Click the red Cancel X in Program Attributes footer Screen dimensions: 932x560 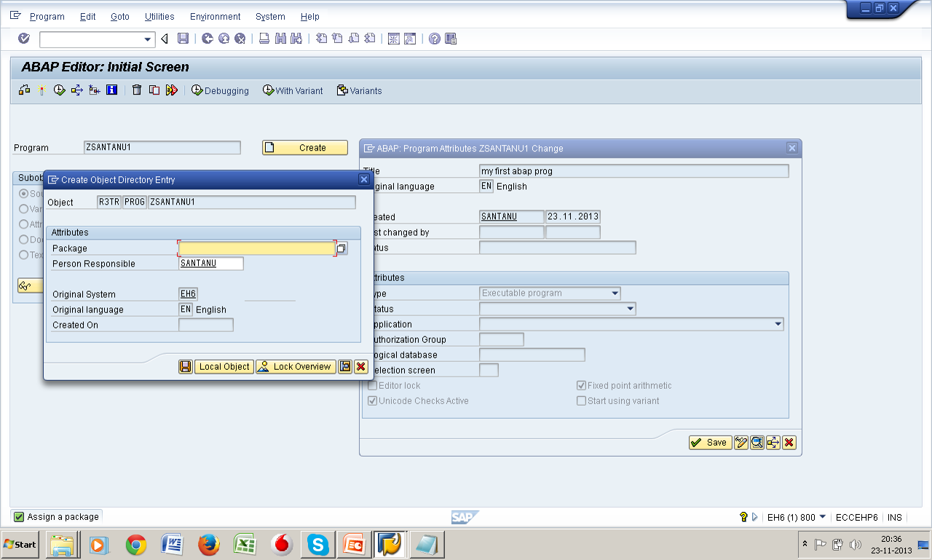pyautogui.click(x=789, y=443)
